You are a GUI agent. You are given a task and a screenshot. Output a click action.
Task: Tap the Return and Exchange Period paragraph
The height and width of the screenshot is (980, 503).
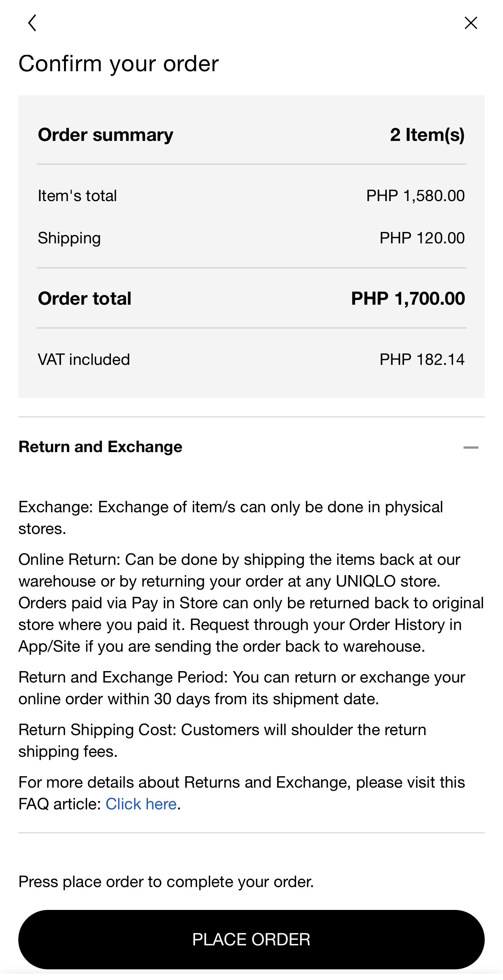click(x=242, y=688)
